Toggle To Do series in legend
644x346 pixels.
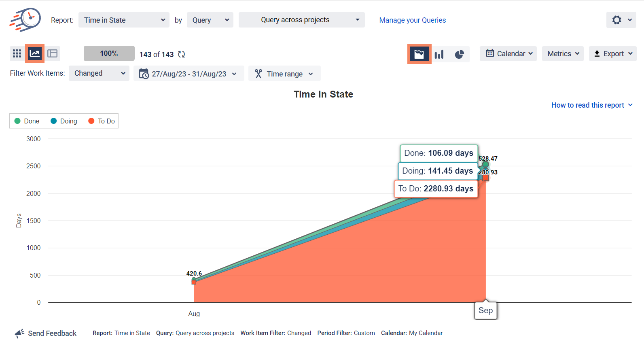(x=102, y=121)
